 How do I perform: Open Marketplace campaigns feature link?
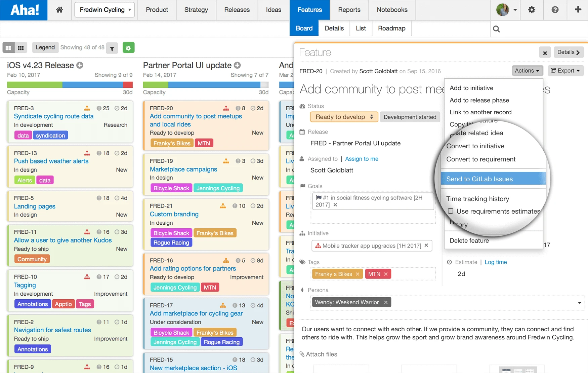(x=183, y=169)
